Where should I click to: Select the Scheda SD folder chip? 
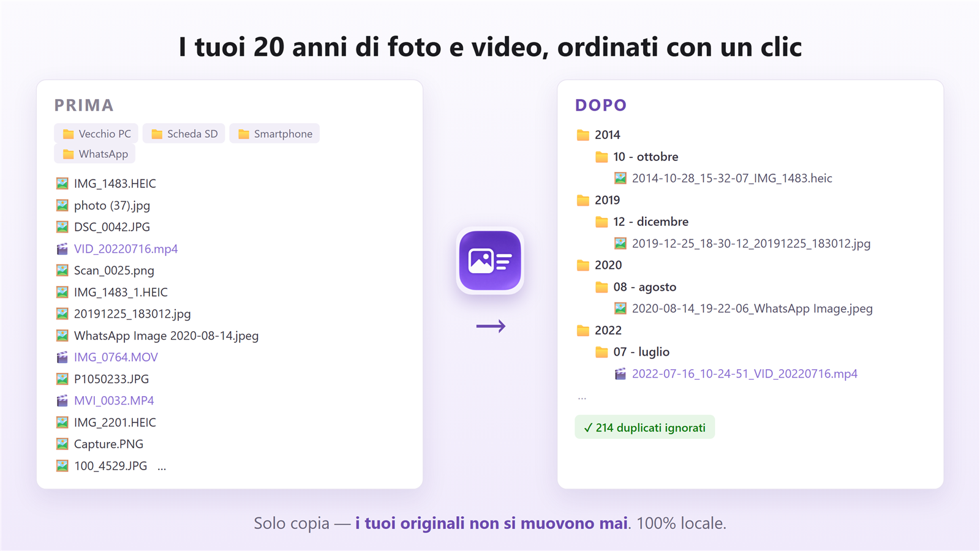(x=184, y=133)
